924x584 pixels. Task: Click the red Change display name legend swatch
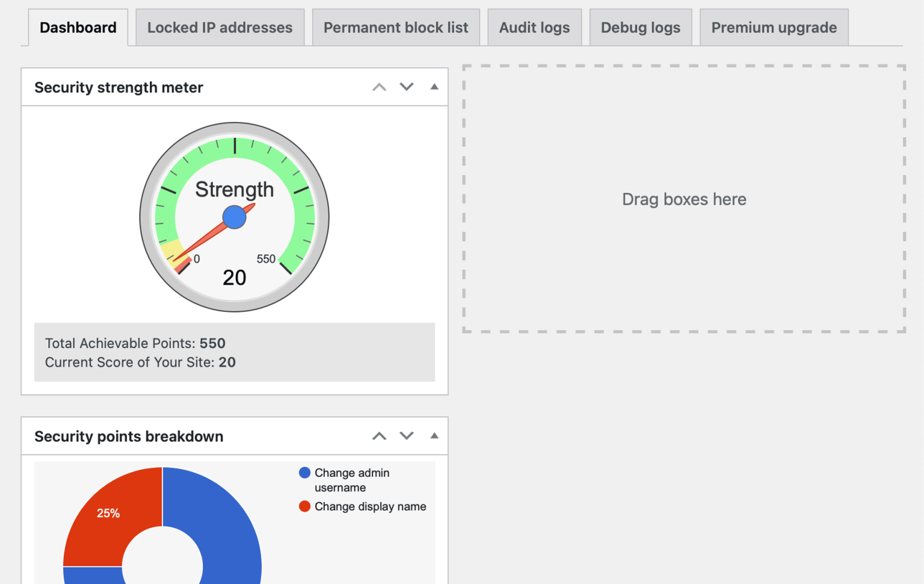[306, 506]
